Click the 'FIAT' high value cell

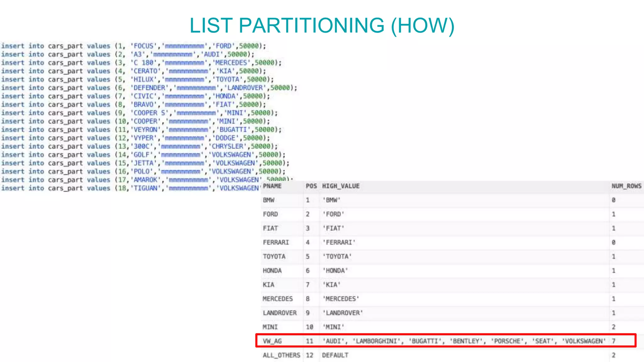click(x=333, y=228)
